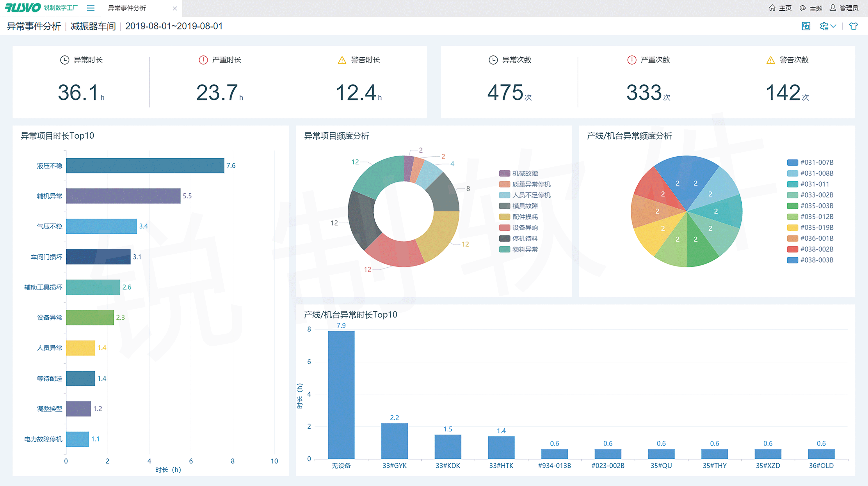This screenshot has width=868, height=486.
Task: Click the administrator (管理员) user icon
Action: (833, 8)
